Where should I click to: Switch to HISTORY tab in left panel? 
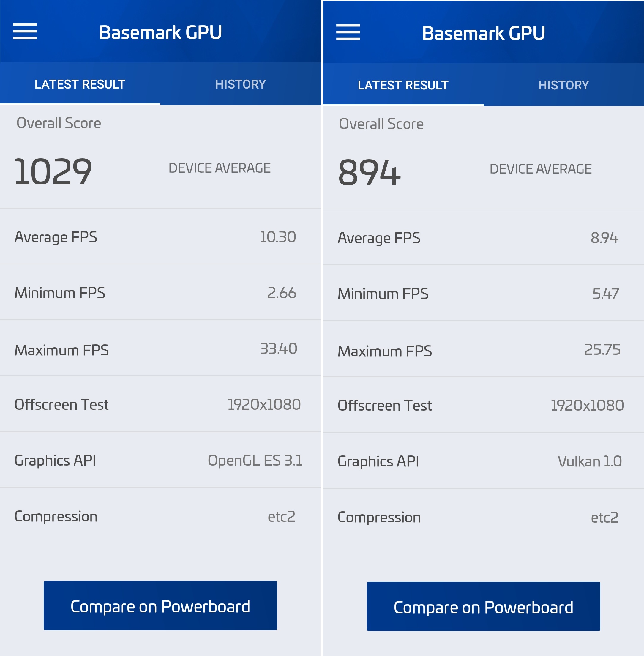241,84
